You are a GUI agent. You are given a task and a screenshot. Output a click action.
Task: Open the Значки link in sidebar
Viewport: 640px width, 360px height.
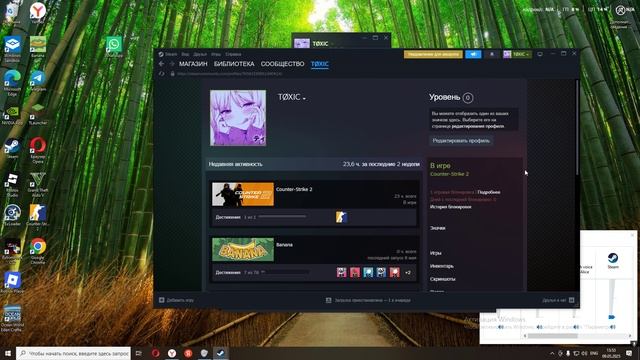point(437,228)
